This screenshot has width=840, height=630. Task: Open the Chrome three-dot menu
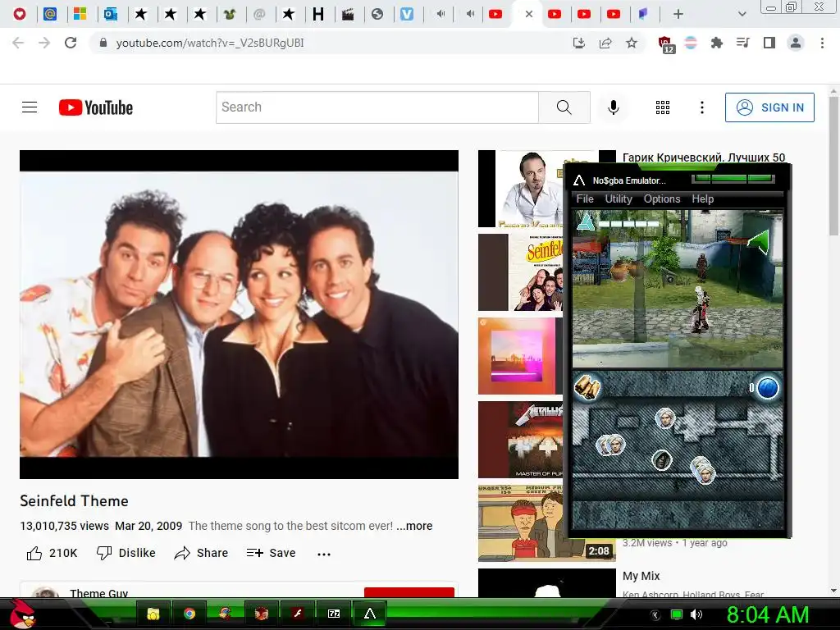(822, 43)
